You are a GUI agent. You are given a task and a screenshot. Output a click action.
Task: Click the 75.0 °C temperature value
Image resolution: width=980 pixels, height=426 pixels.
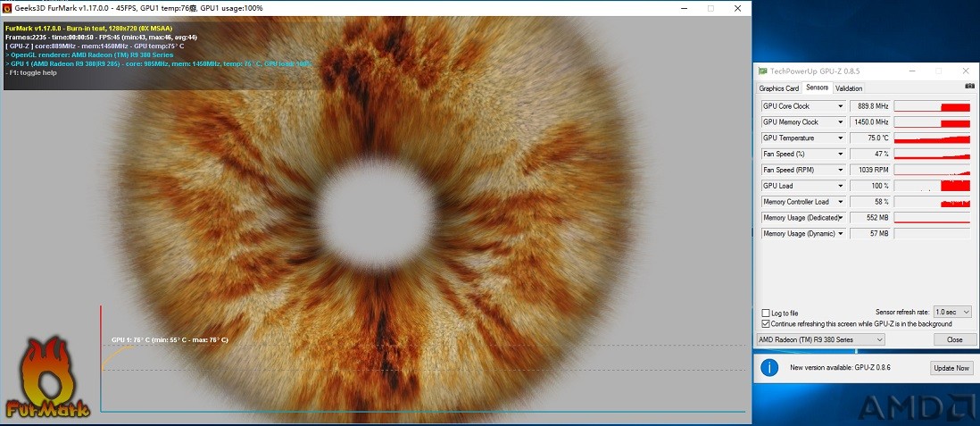[x=870, y=138]
